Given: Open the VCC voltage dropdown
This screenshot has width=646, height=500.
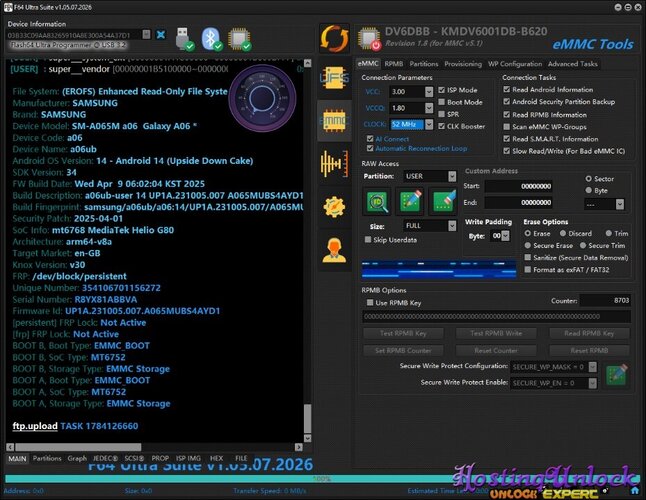Looking at the screenshot, I should tap(429, 91).
